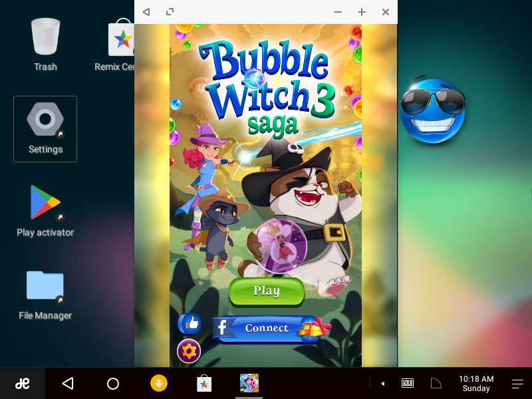532x399 pixels.
Task: Start the game with the Play button
Action: (x=267, y=291)
